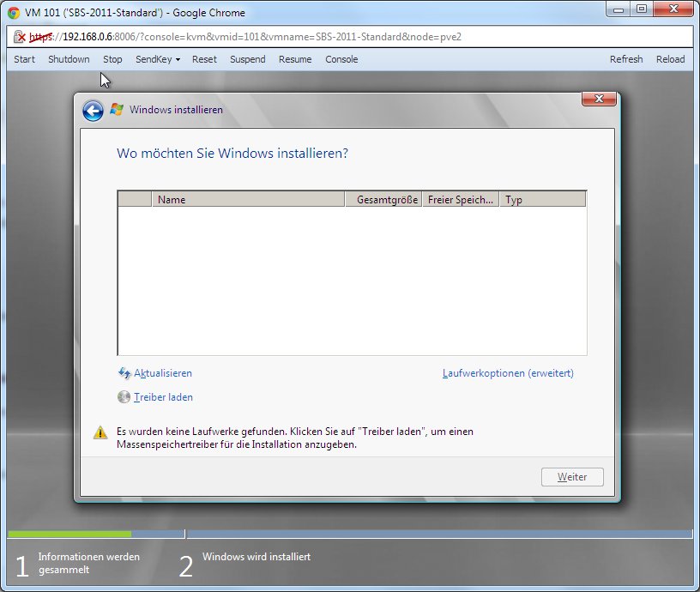This screenshot has width=700, height=592.
Task: Open the SendKey dropdown menu
Action: pos(157,59)
